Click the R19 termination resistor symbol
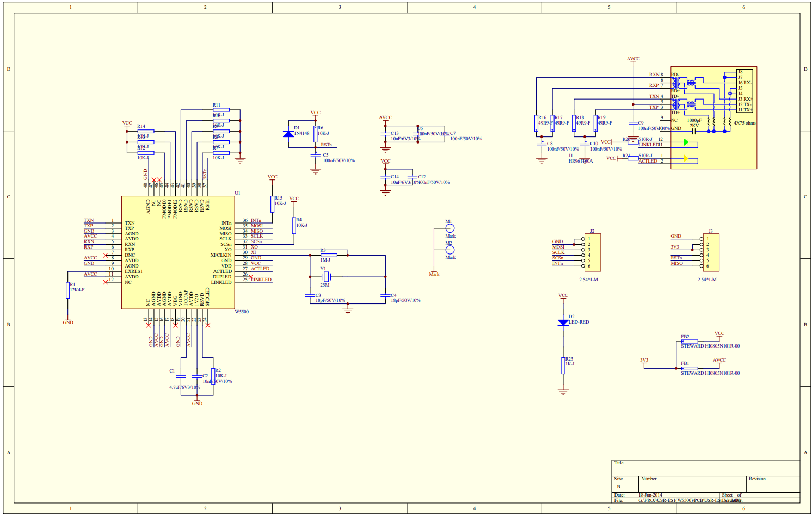The height and width of the screenshot is (515, 812). [595, 123]
